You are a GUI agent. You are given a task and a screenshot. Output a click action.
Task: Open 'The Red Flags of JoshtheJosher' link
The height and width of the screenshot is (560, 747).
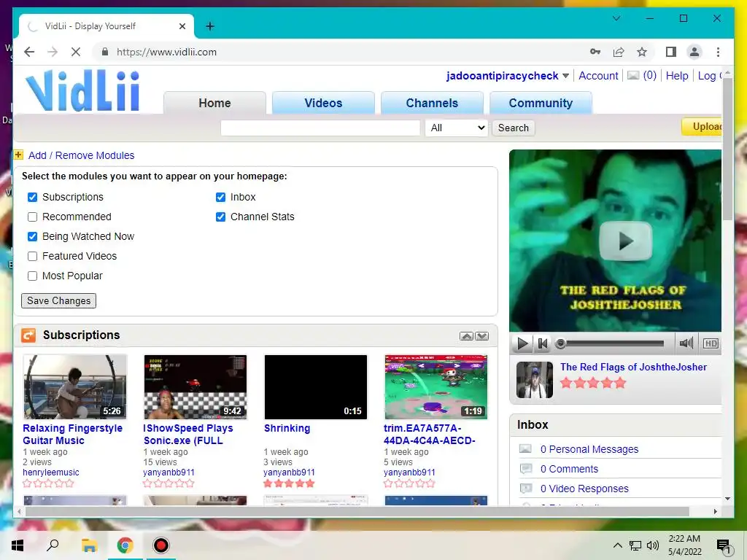(633, 367)
